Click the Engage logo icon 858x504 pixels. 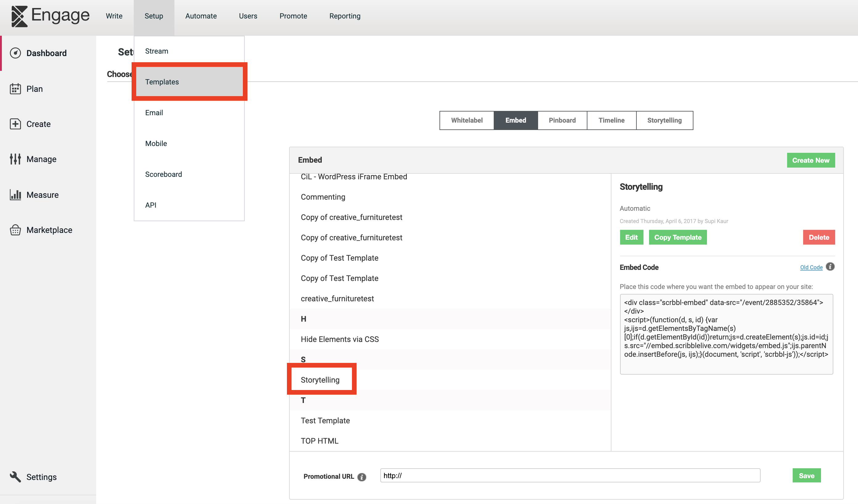coord(19,16)
